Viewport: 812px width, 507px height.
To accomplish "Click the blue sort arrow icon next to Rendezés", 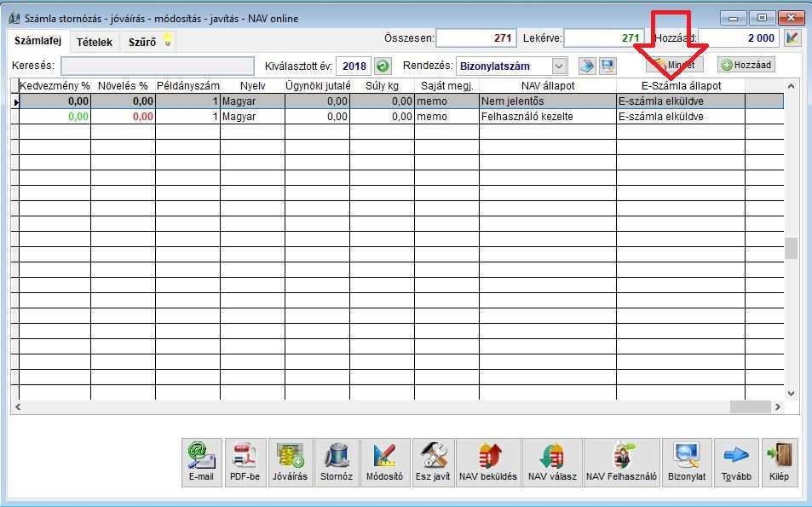I will pos(587,66).
